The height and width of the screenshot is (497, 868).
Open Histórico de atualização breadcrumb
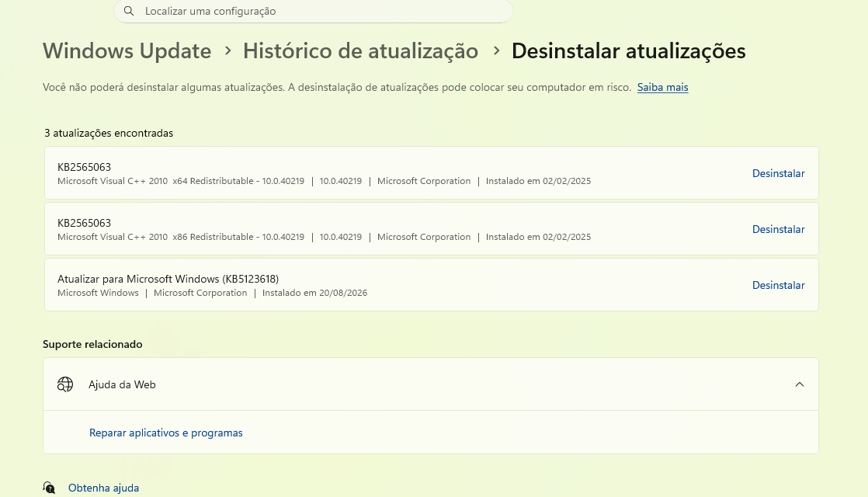point(360,51)
